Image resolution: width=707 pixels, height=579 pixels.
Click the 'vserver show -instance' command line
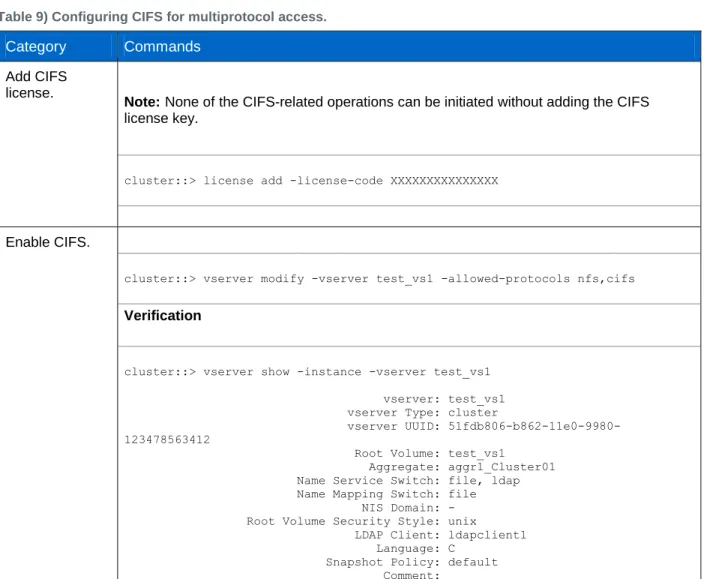[307, 372]
